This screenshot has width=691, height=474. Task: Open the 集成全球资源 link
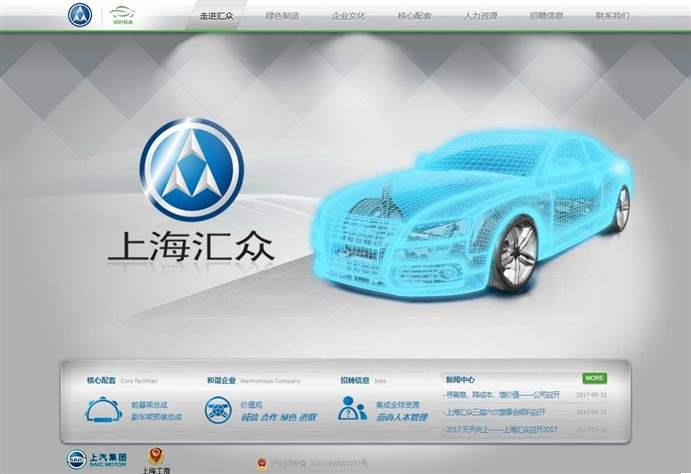[x=398, y=404]
